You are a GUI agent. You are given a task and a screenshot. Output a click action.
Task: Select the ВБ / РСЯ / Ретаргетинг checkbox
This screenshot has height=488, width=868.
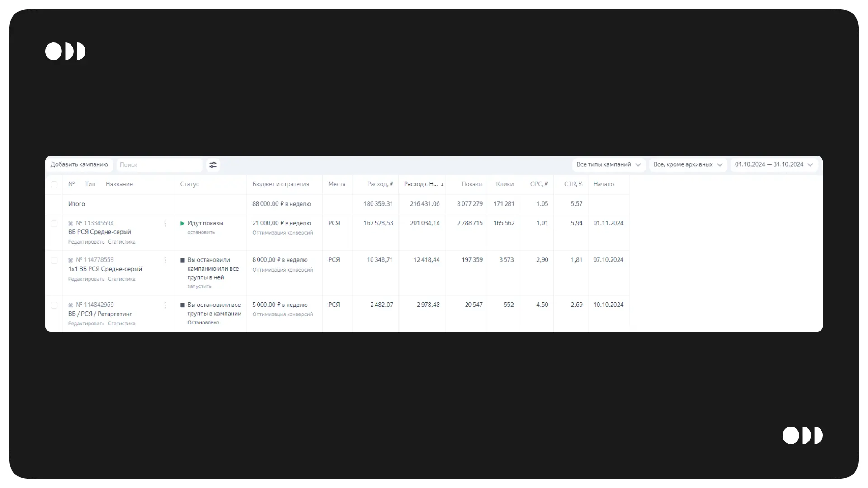[54, 305]
